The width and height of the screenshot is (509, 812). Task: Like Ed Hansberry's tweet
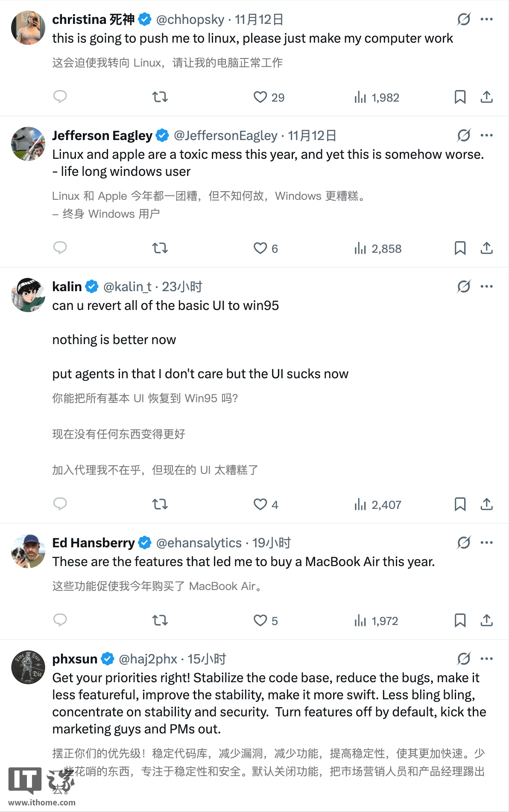pyautogui.click(x=260, y=621)
